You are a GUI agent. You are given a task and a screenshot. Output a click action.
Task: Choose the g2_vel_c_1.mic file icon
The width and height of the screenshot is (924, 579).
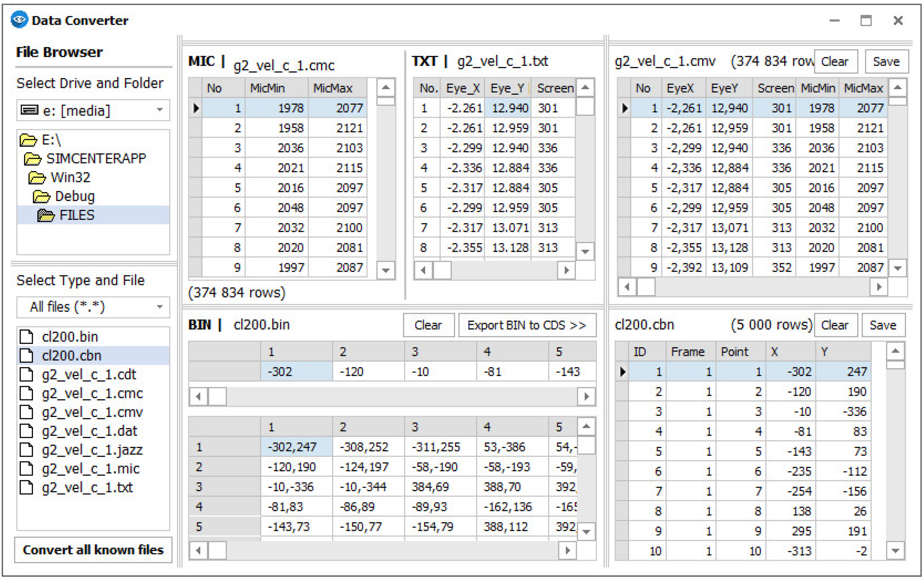[26, 468]
